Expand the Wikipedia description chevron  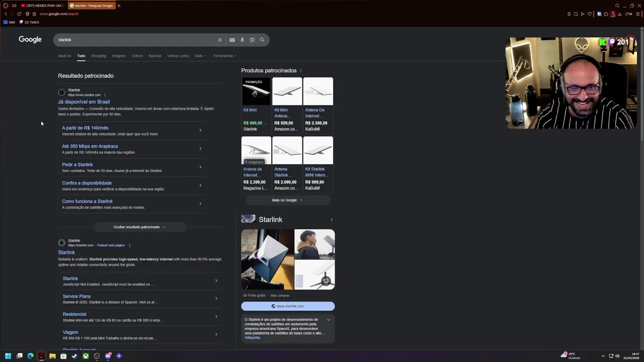click(329, 320)
